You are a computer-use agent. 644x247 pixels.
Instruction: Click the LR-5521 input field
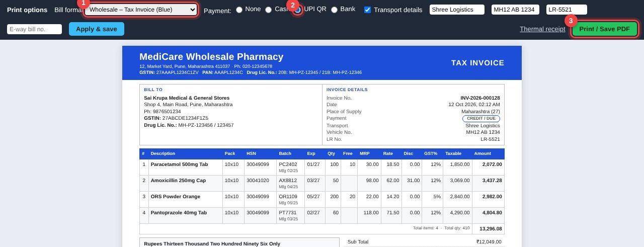click(567, 10)
